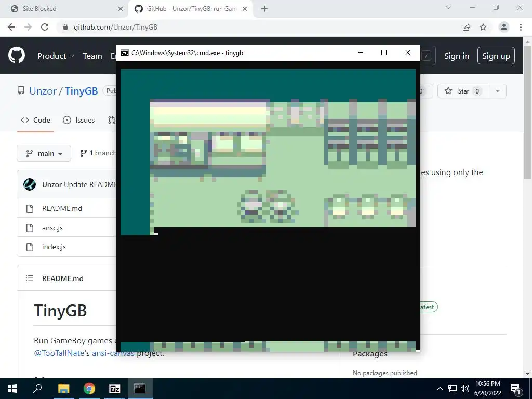
Task: Open TinyGB repository link
Action: coord(81,91)
